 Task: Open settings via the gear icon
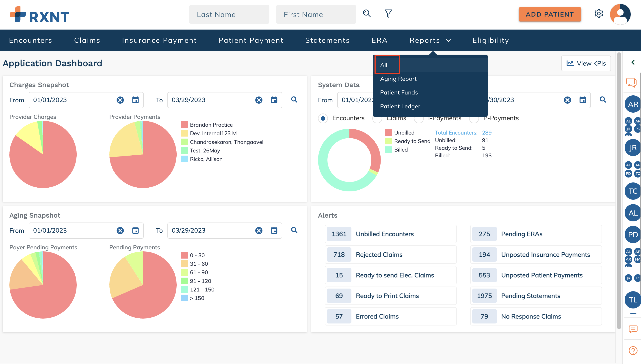click(x=598, y=13)
